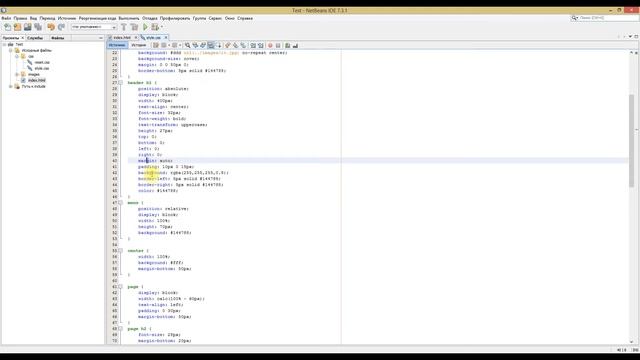The height and width of the screenshot is (360, 640).
Task: Select reset.css in the project tree
Action: [x=42, y=62]
